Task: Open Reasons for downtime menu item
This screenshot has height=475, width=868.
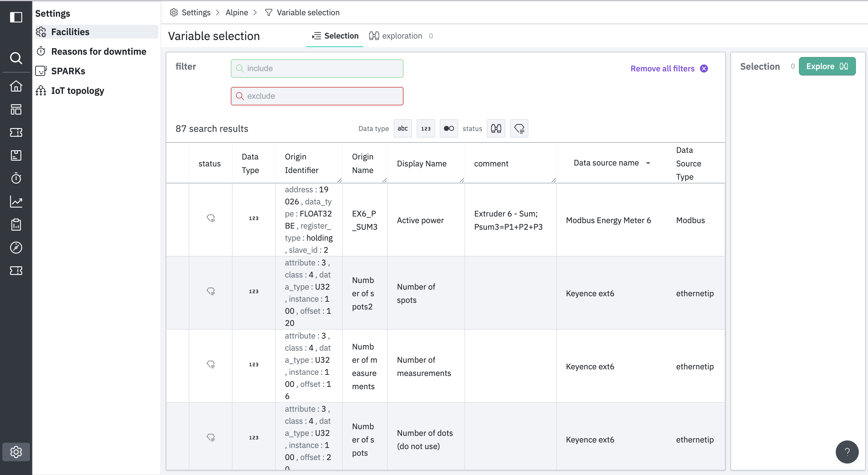Action: 98,51
